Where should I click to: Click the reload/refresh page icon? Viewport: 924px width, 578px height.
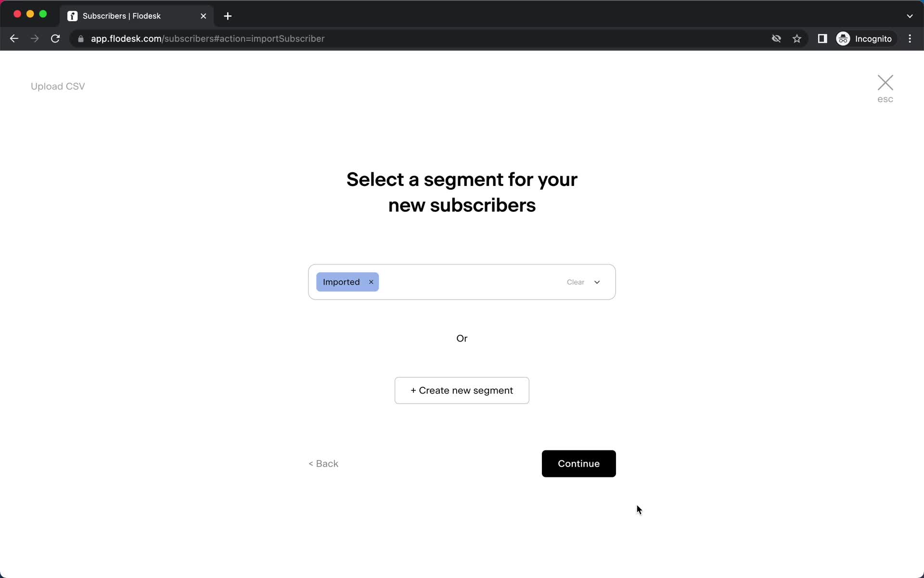tap(56, 38)
